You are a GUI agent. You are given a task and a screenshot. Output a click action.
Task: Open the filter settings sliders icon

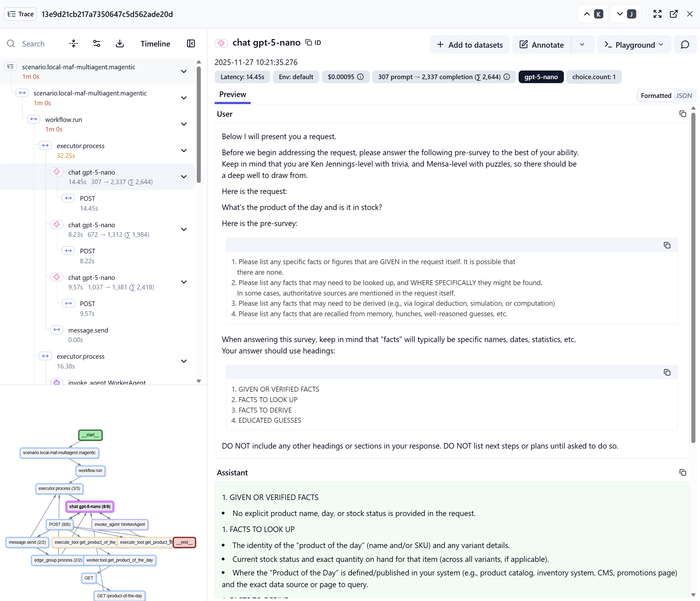(97, 44)
